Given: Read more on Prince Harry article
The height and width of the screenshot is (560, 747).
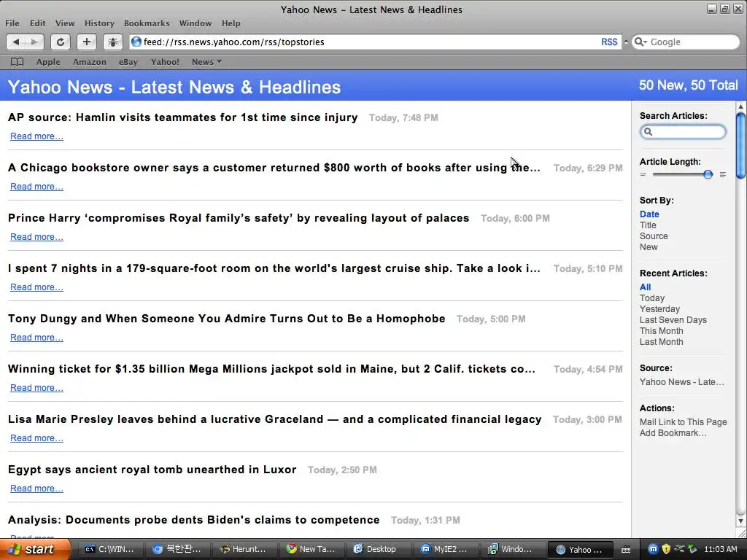Looking at the screenshot, I should 36,237.
